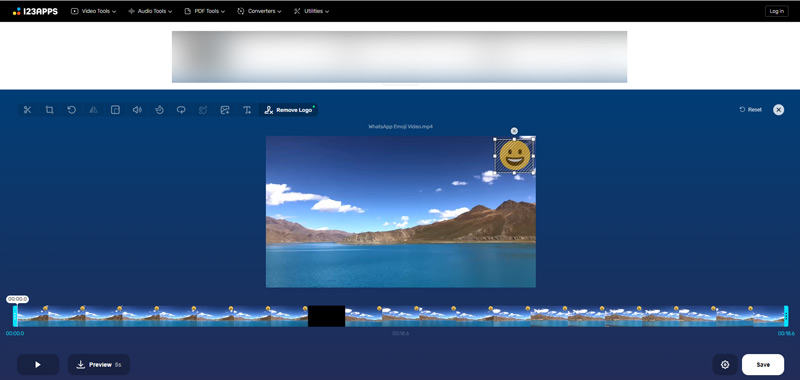The width and height of the screenshot is (800, 380).
Task: Select the Crop tool
Action: 49,110
